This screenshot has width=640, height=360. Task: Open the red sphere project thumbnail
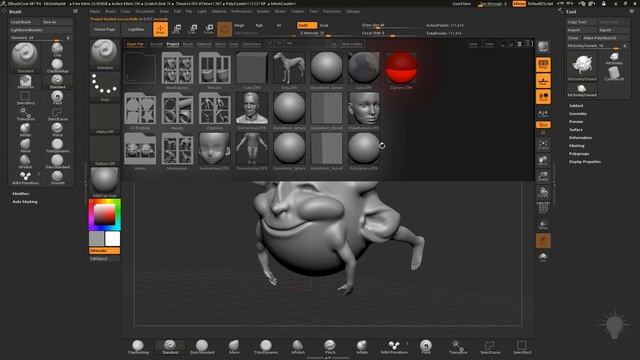[x=401, y=70]
